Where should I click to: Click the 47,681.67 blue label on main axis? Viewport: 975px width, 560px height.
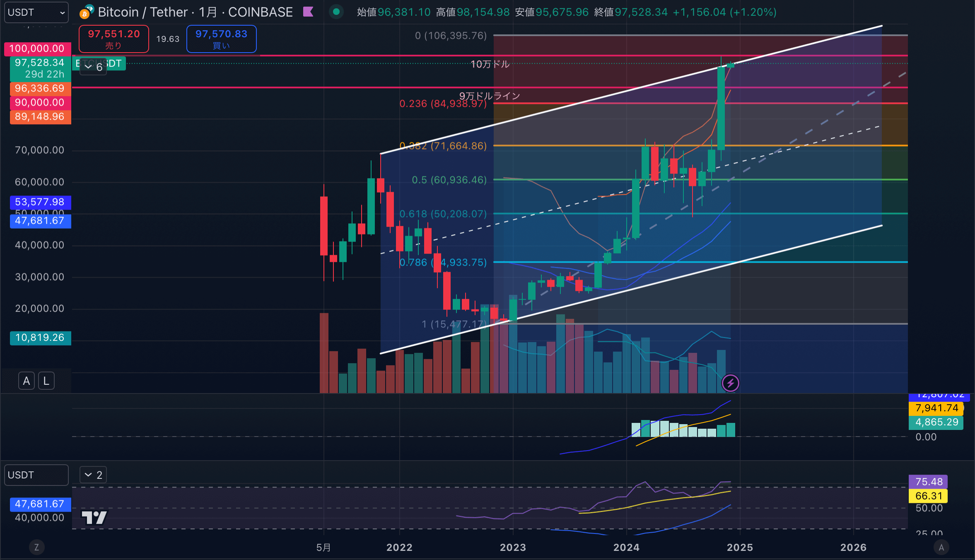[x=40, y=221]
